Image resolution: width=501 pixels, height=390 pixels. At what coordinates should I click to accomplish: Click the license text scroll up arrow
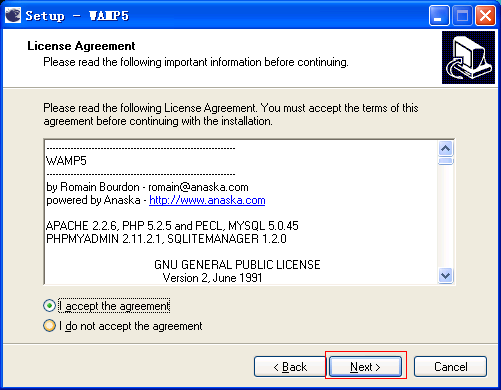pos(446,148)
